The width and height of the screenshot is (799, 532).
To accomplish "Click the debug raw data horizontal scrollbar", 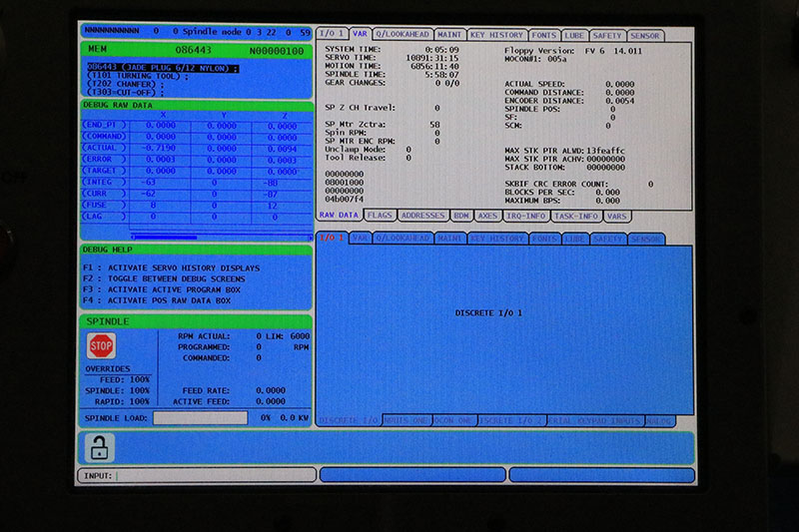I will point(164,237).
